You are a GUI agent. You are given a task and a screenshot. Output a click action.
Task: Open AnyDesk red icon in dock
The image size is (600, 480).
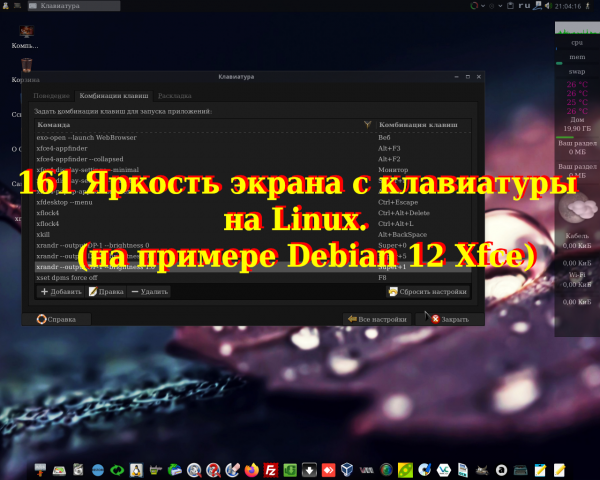[x=328, y=470]
